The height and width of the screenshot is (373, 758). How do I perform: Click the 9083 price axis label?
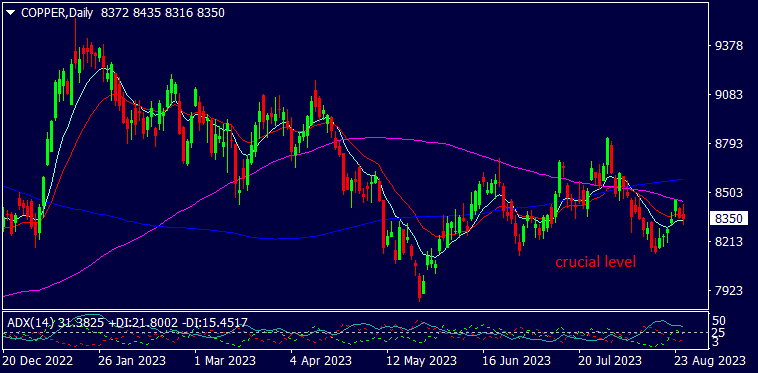tap(729, 95)
